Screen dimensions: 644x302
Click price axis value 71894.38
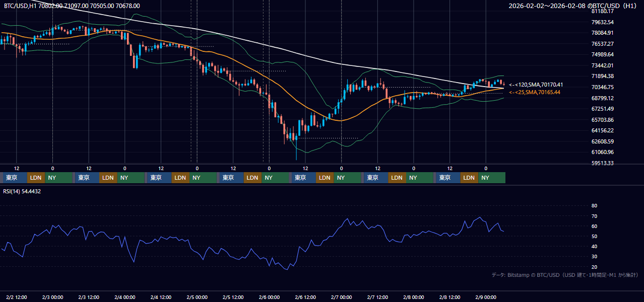(x=602, y=76)
